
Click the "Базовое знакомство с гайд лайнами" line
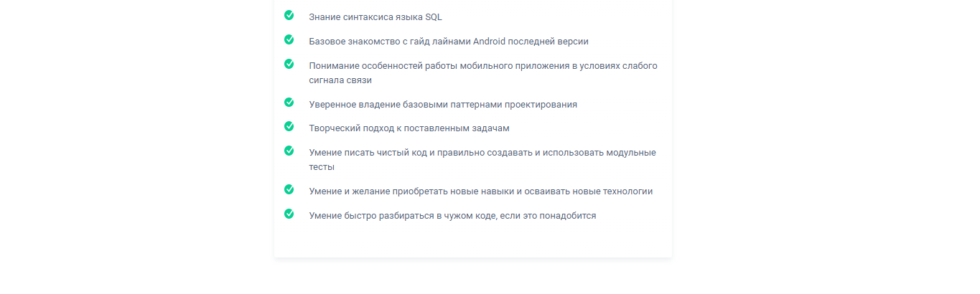tap(388, 42)
